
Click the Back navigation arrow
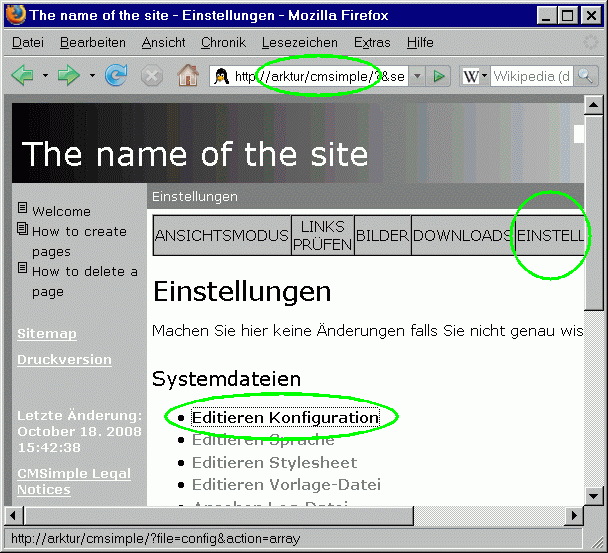pyautogui.click(x=22, y=76)
